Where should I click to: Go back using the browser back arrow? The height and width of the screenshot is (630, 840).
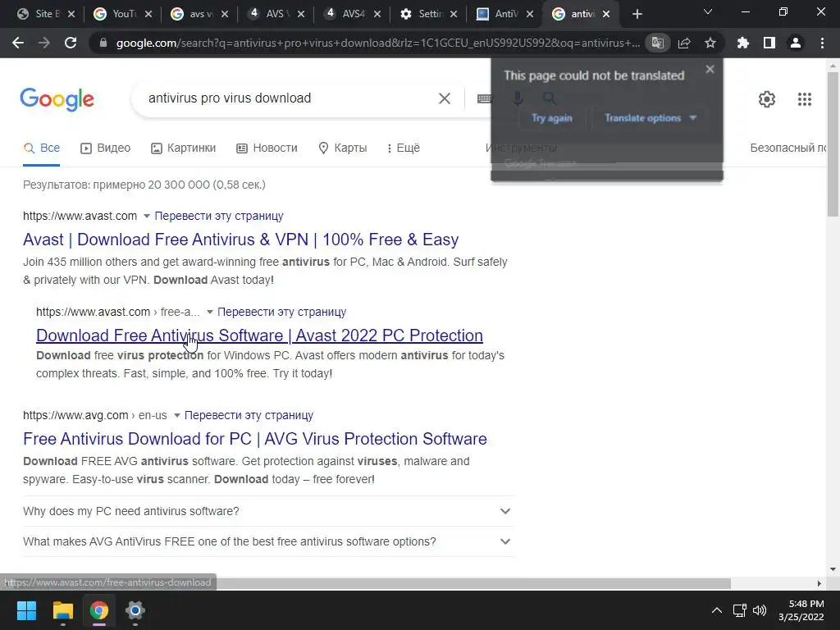click(18, 43)
